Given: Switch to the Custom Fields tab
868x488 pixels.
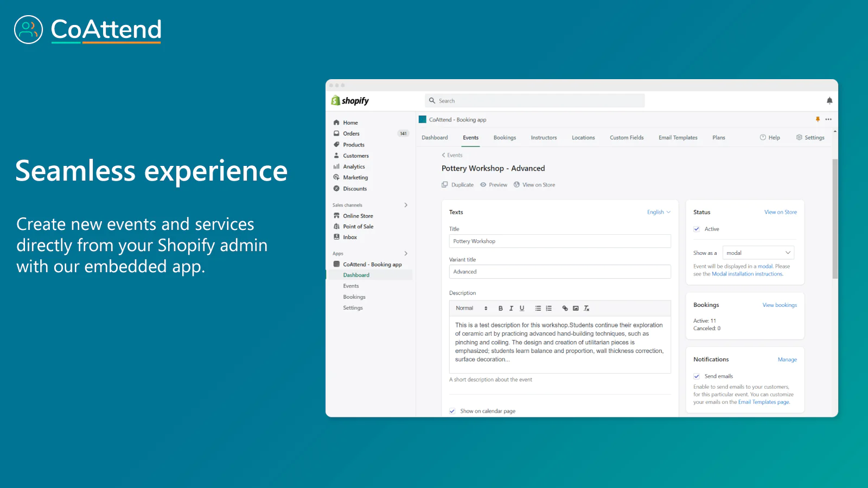Looking at the screenshot, I should [627, 138].
